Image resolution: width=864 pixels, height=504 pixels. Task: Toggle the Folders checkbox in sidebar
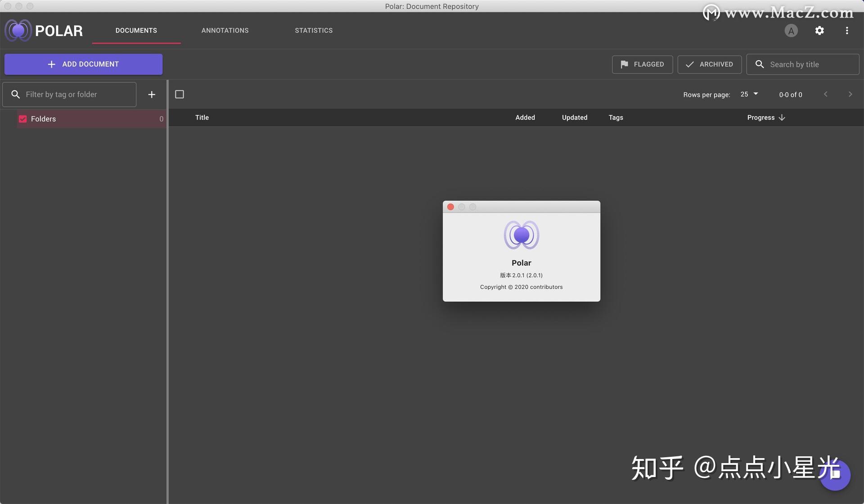click(x=22, y=119)
